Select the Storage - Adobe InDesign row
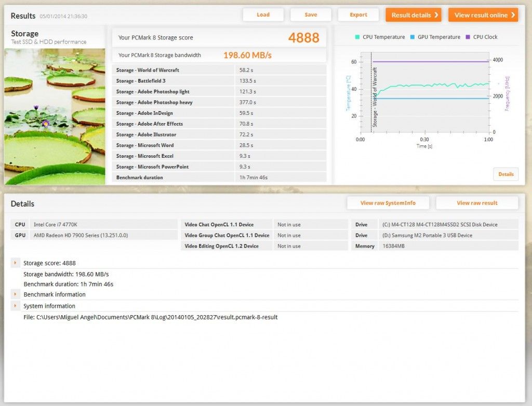Image resolution: width=532 pixels, height=406 pixels. 219,113
